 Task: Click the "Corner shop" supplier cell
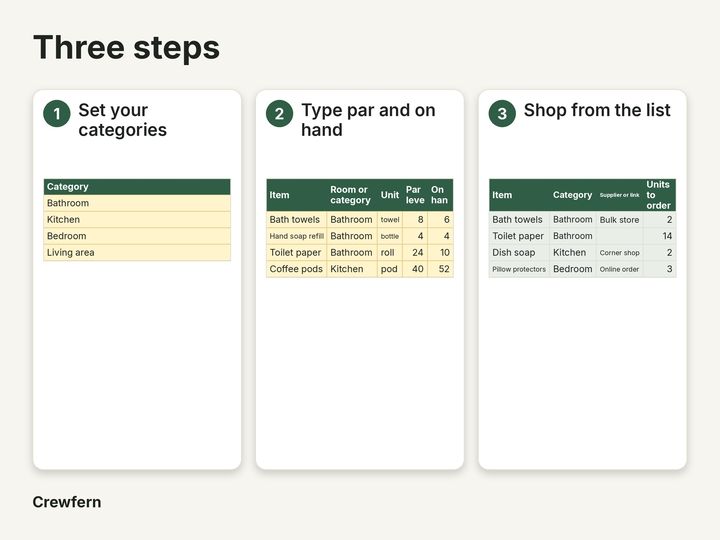(620, 253)
